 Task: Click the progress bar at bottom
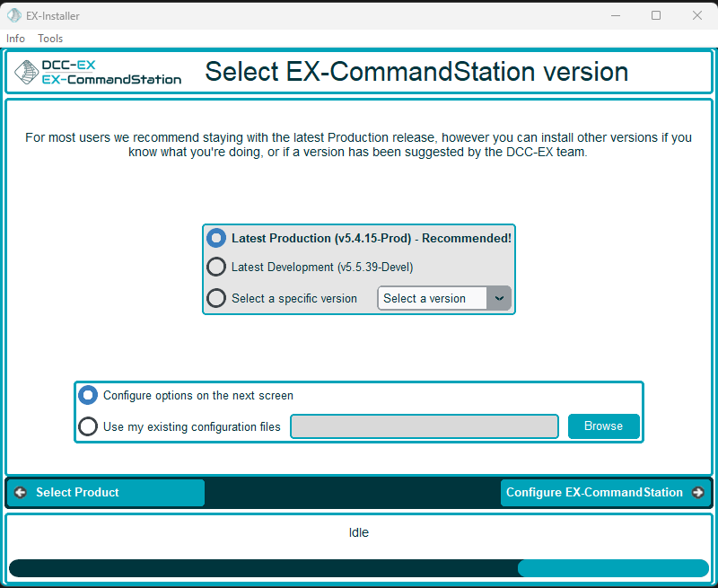pyautogui.click(x=359, y=568)
